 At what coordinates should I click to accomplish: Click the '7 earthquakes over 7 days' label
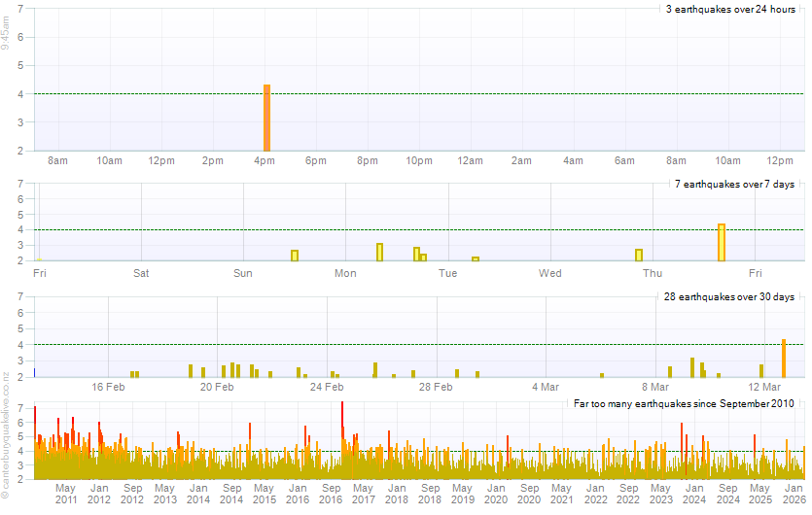coord(734,184)
